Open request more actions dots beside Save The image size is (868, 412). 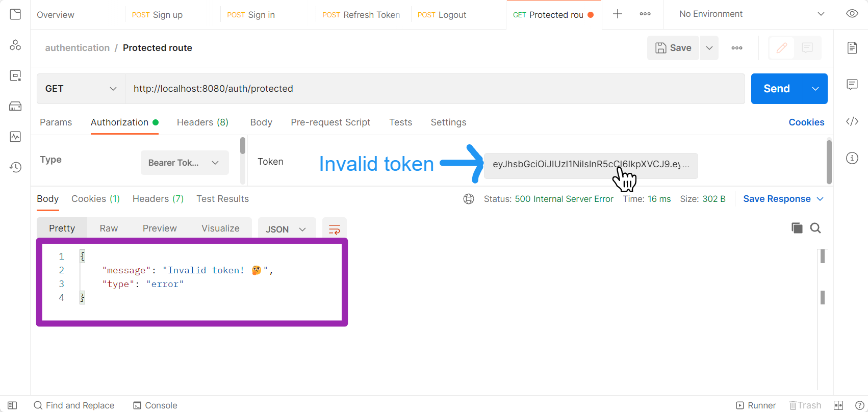point(737,48)
